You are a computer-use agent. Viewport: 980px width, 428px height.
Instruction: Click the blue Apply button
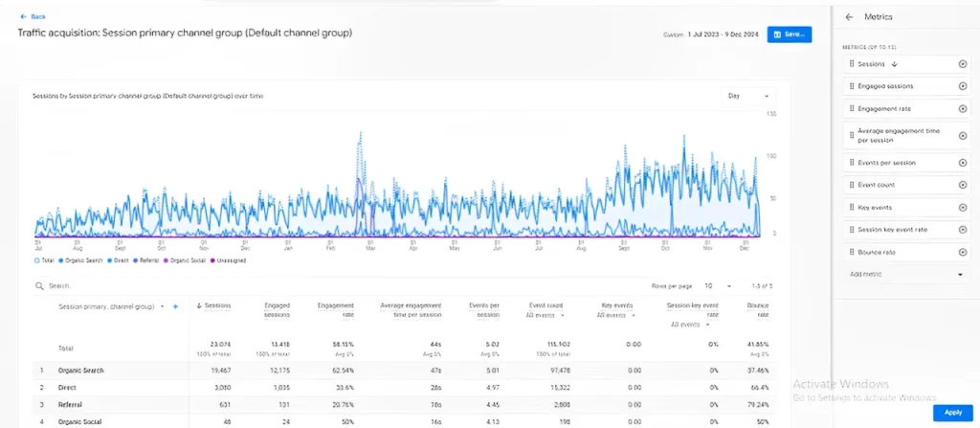952,412
